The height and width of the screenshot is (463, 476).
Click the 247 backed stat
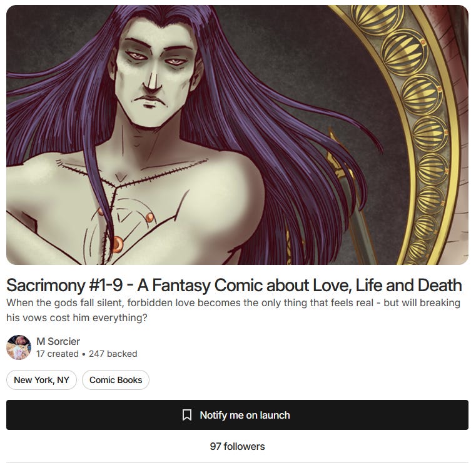[x=113, y=354]
